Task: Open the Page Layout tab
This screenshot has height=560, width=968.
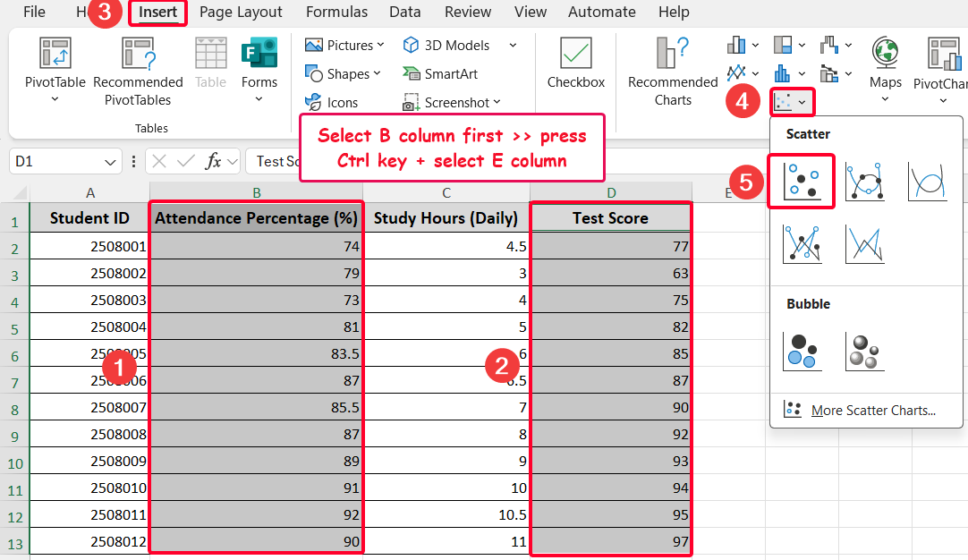Action: [241, 13]
